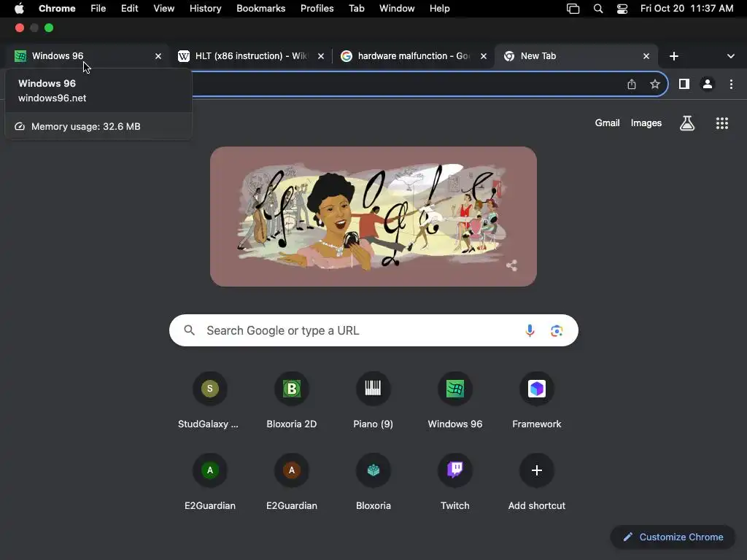The image size is (747, 560).
Task: Open the Edit menu
Action: [x=130, y=9]
